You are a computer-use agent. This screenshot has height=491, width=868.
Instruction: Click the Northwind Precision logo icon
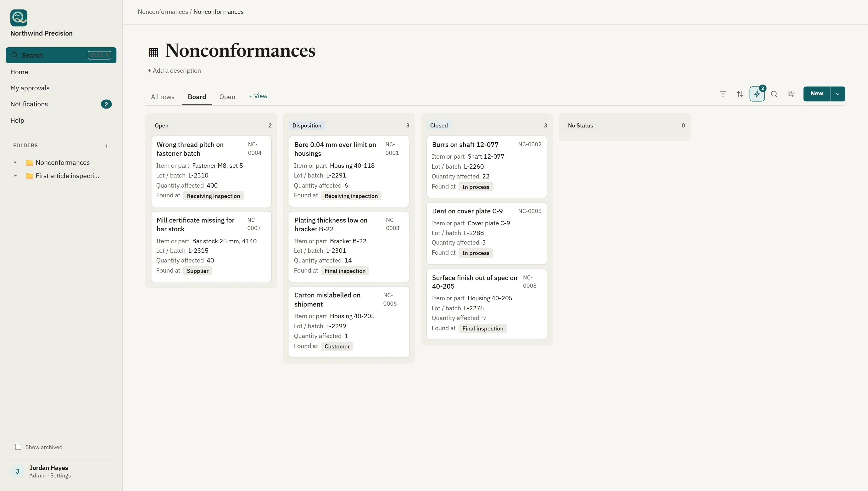(x=19, y=18)
